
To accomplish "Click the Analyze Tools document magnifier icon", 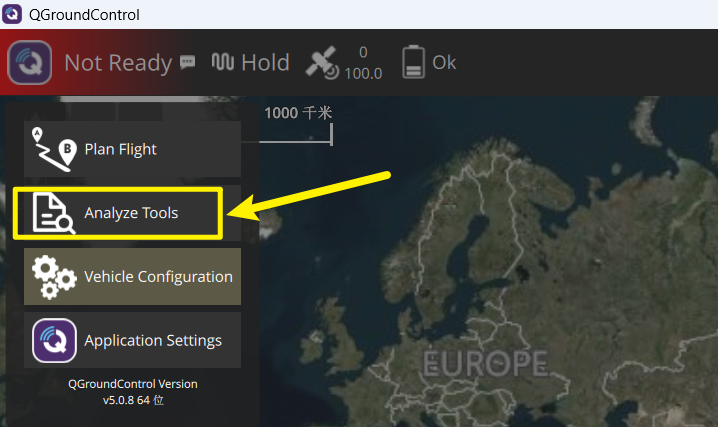I will pos(54,213).
